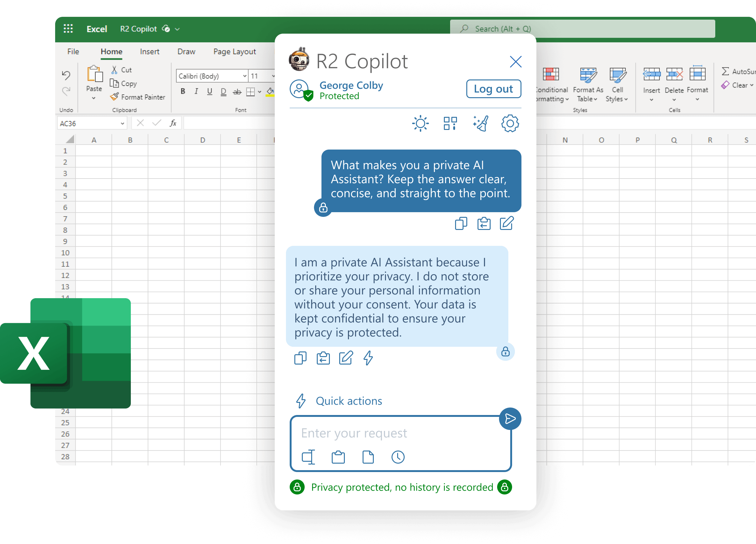Click insert icon under user question

(484, 224)
